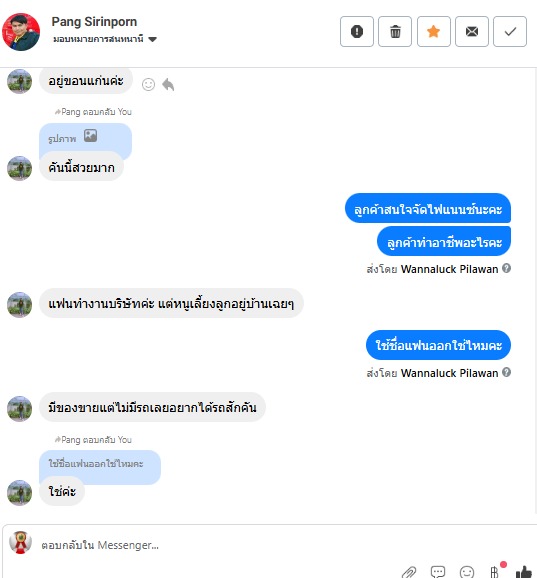Open Pang Sirinporn's profile picture

tap(21, 32)
